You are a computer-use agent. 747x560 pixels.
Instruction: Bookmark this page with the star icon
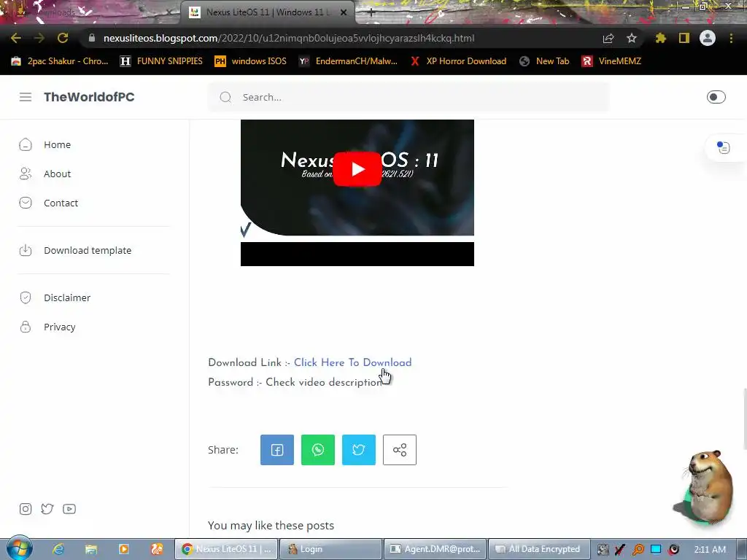(x=632, y=38)
